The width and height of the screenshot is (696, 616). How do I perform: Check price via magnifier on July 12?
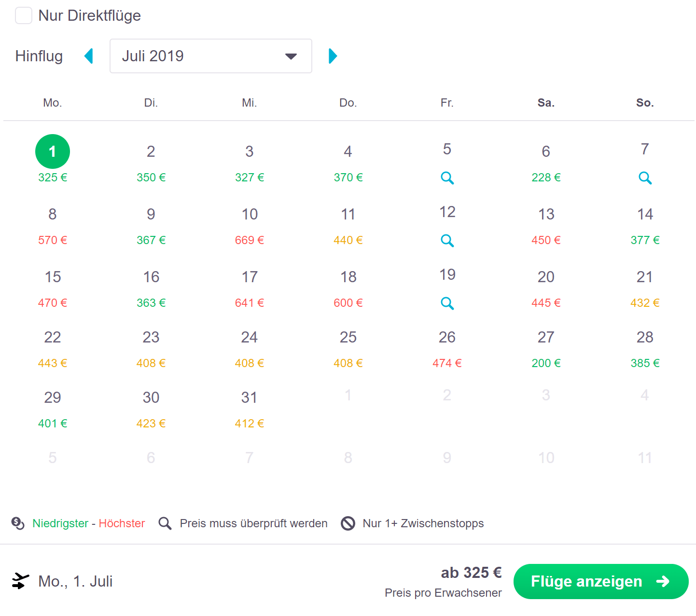pos(447,240)
